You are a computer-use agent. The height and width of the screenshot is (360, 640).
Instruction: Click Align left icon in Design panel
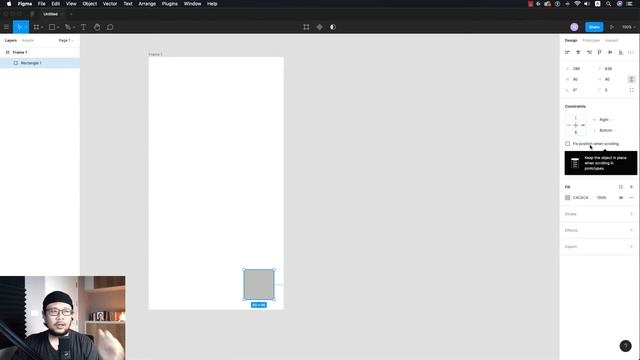[x=567, y=52]
